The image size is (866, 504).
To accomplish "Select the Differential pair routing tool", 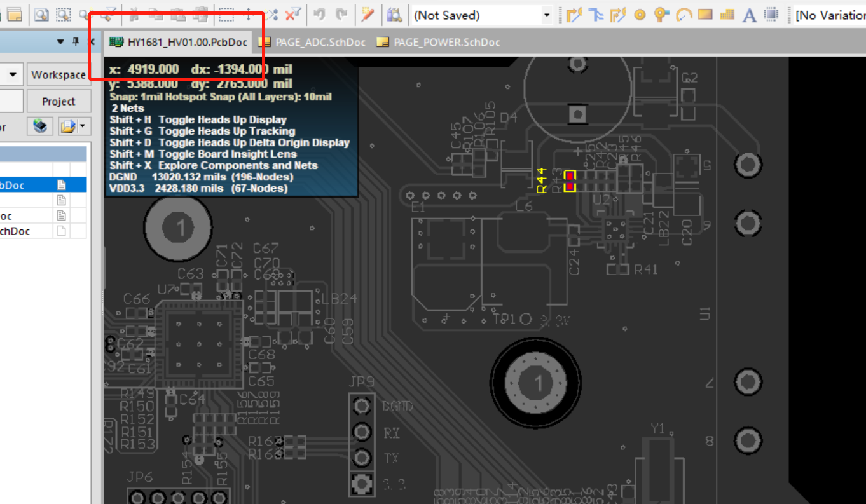I will [x=617, y=14].
